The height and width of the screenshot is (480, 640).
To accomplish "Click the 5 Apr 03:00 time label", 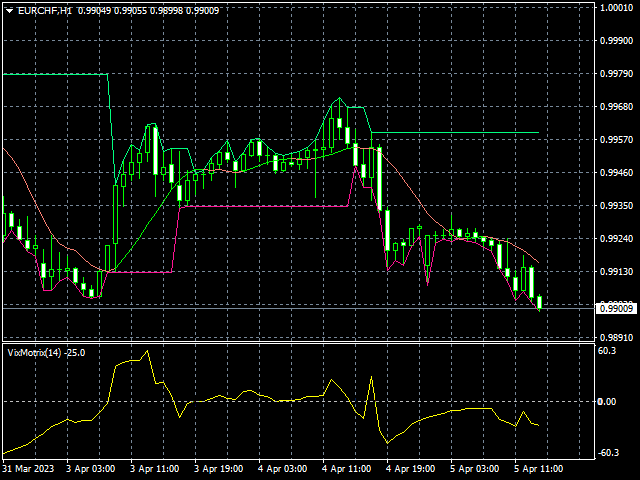I will tap(475, 469).
